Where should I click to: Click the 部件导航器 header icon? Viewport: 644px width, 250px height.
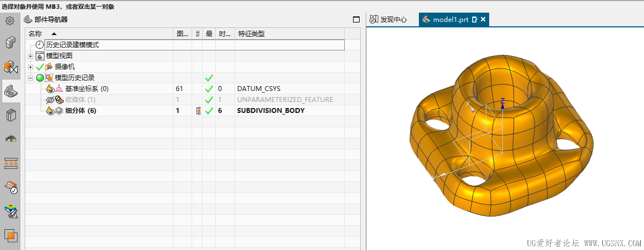click(x=27, y=19)
